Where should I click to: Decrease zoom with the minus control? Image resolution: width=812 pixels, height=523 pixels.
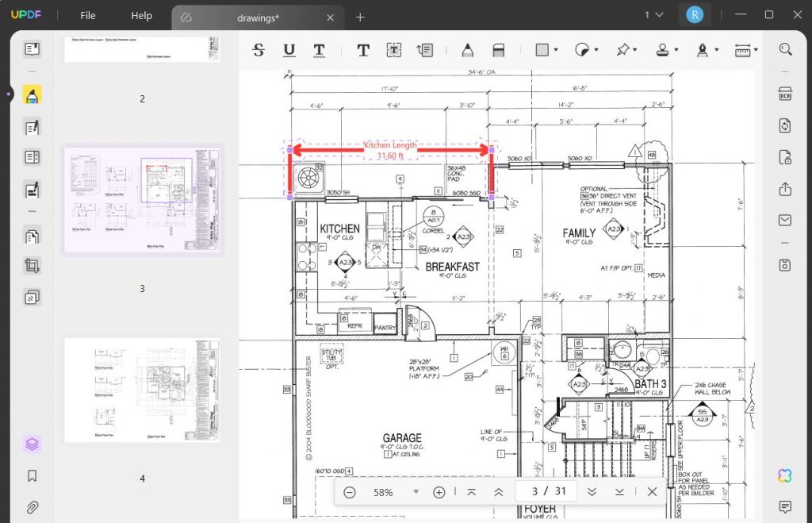pos(349,492)
